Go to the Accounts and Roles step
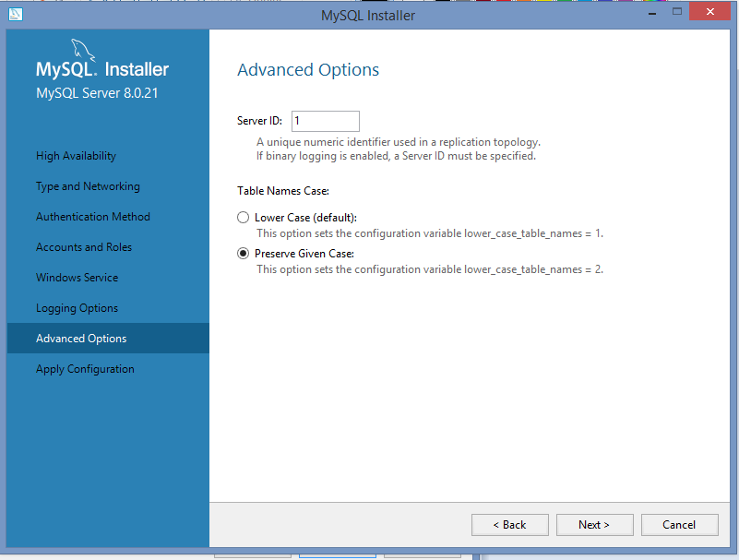This screenshot has width=739, height=560. (86, 246)
